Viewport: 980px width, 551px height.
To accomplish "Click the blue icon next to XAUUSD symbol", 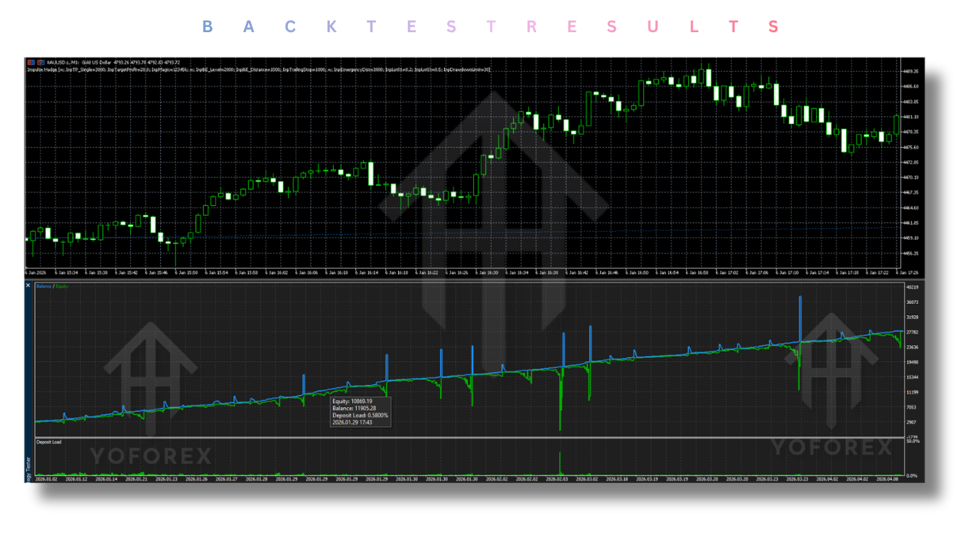I will [39, 62].
